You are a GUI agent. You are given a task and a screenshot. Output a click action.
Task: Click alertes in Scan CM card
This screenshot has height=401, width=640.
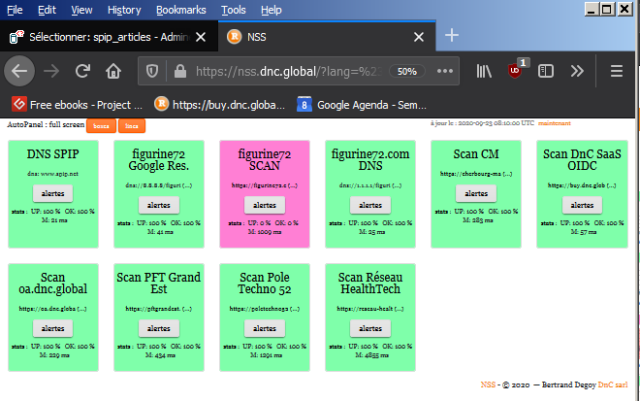pyautogui.click(x=476, y=194)
